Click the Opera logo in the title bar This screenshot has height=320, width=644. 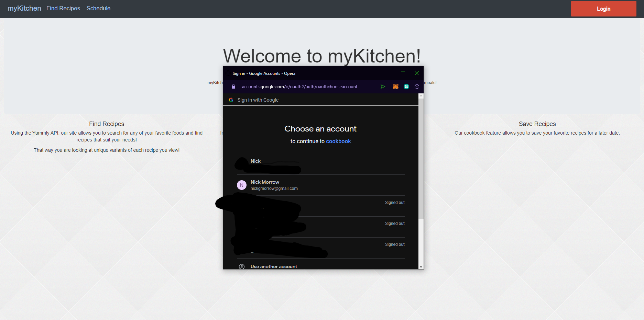click(x=228, y=73)
